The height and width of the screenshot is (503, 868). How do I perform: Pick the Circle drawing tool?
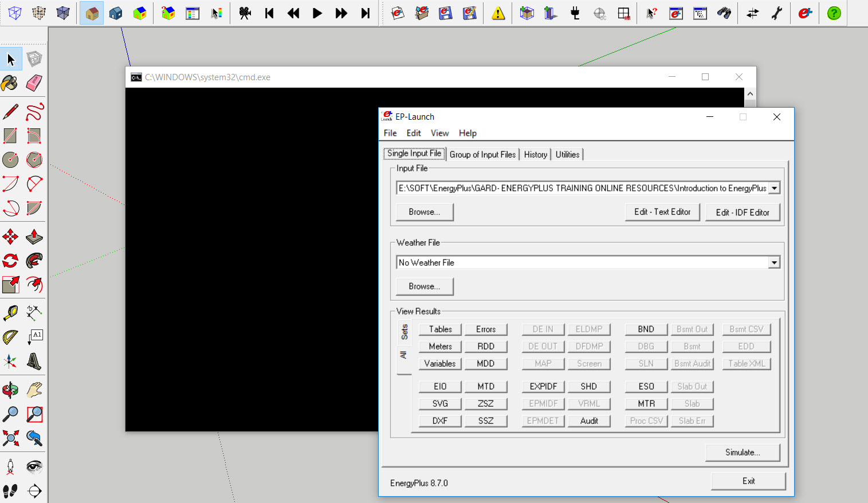click(x=10, y=160)
